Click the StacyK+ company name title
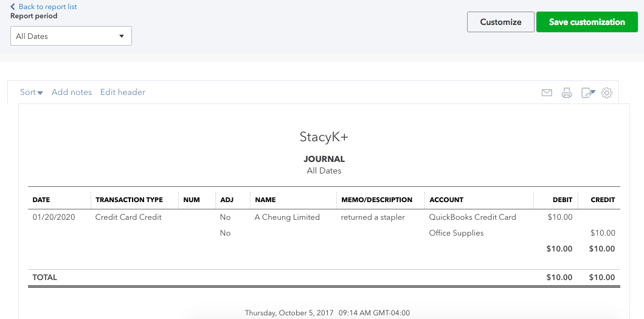This screenshot has width=644, height=319. coord(324,137)
